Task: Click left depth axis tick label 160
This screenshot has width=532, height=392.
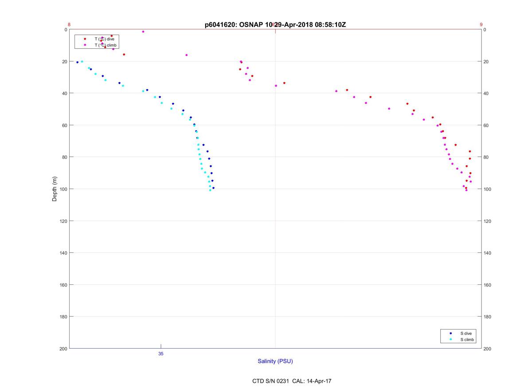Action: [63, 285]
